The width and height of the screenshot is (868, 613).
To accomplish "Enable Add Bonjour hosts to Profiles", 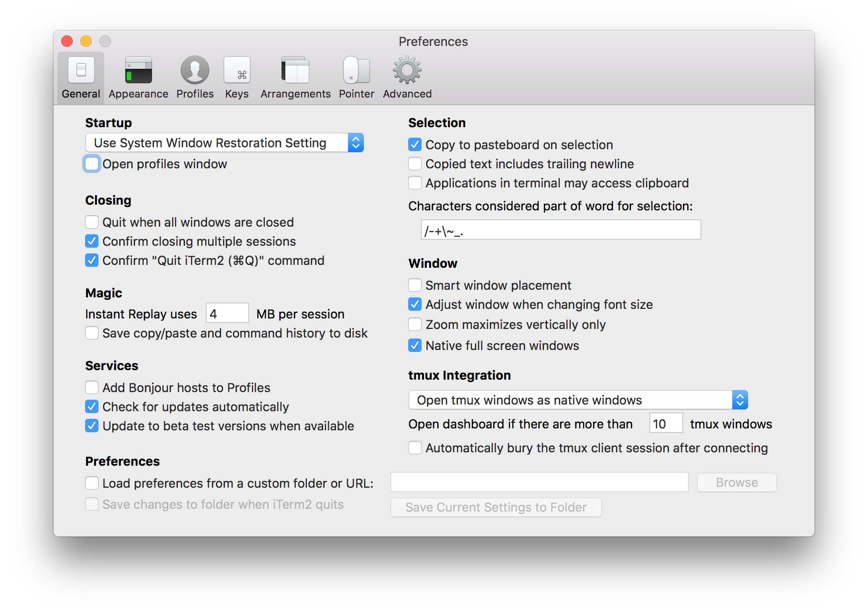I will pyautogui.click(x=92, y=387).
